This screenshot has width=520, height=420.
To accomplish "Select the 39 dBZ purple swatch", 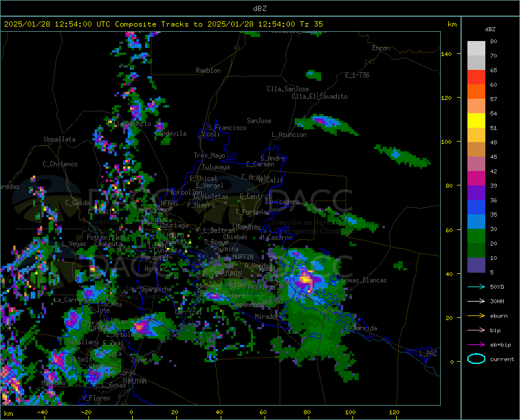I will [x=476, y=193].
